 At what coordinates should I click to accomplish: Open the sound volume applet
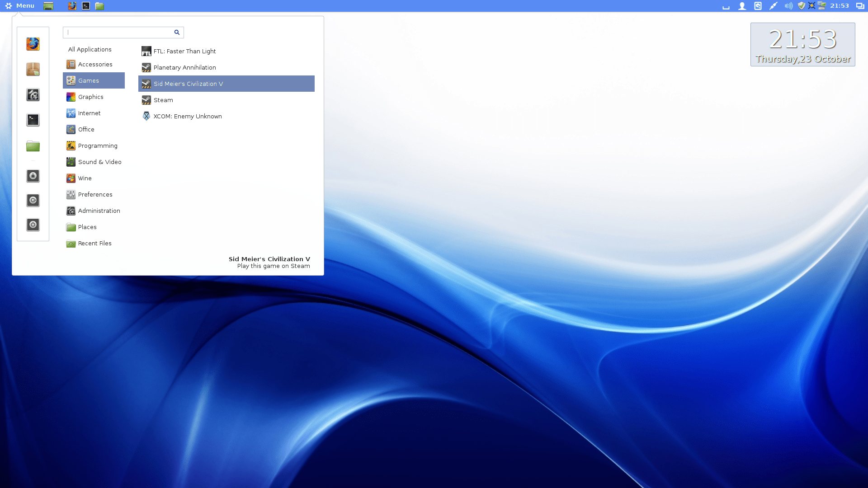click(x=789, y=6)
